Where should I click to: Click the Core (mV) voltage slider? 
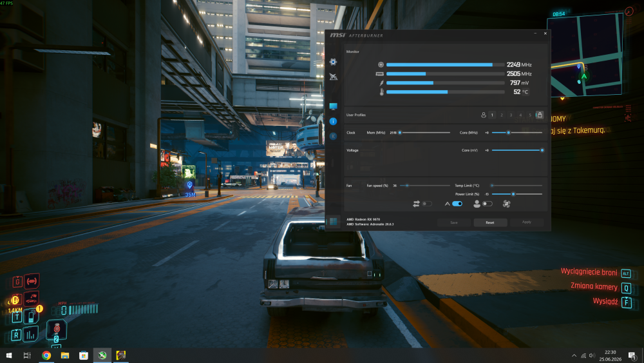pos(517,150)
